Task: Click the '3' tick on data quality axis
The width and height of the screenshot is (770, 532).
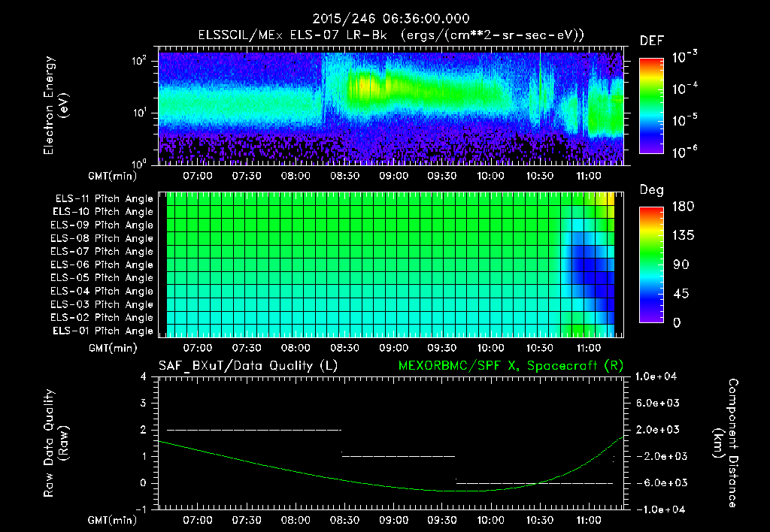Action: click(144, 403)
